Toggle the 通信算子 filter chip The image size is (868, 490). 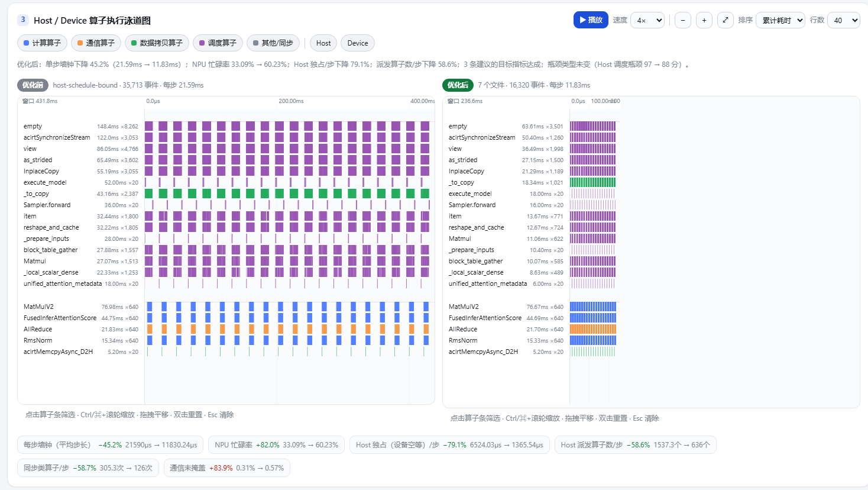click(x=96, y=43)
